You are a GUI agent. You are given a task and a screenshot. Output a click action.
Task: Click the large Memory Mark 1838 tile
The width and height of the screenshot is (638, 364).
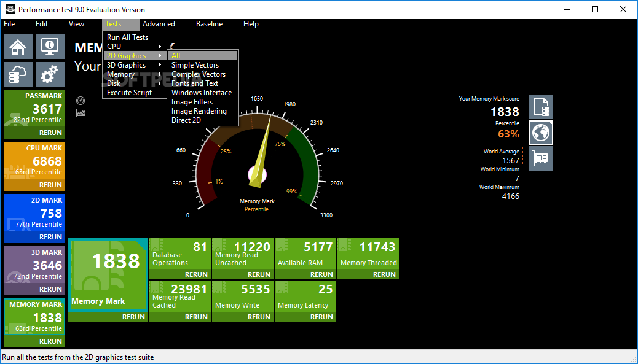[x=108, y=275]
